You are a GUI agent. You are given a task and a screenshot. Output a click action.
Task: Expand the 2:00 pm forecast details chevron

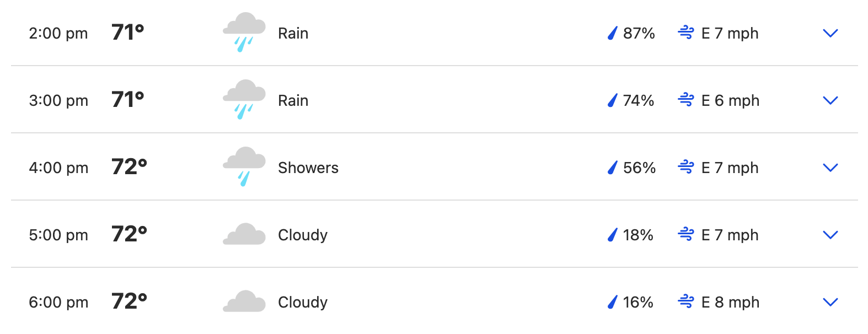[830, 33]
